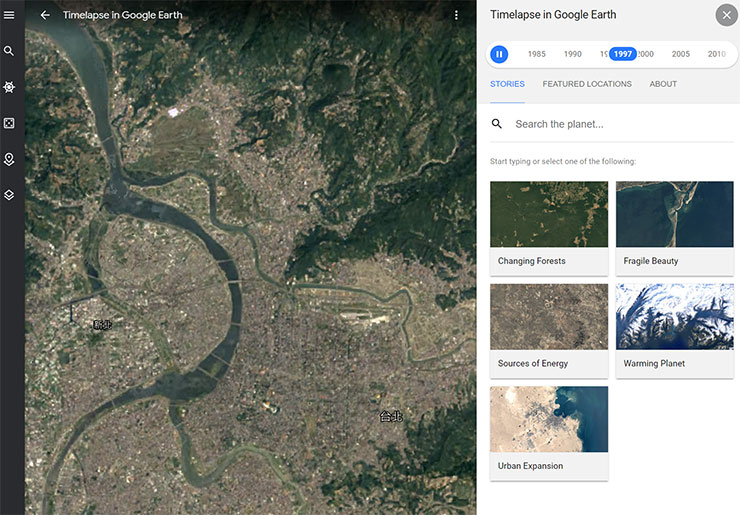Click the Search the planet field
The image size is (740, 515).
click(612, 124)
